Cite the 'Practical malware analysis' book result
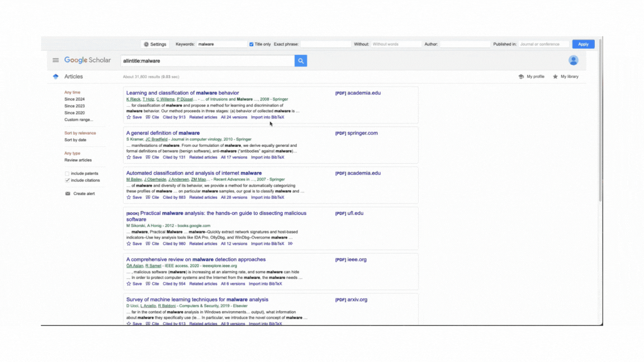The image size is (644, 362). pyautogui.click(x=153, y=244)
